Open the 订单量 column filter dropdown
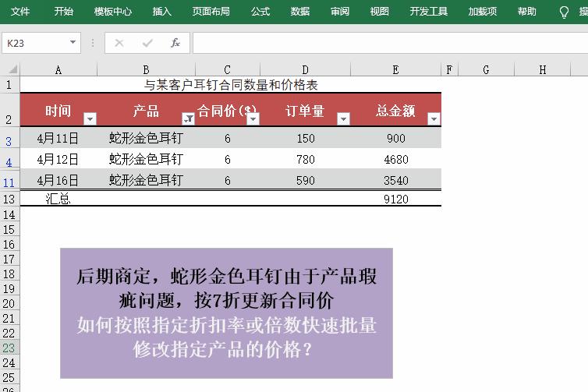The width and height of the screenshot is (588, 392). [343, 118]
